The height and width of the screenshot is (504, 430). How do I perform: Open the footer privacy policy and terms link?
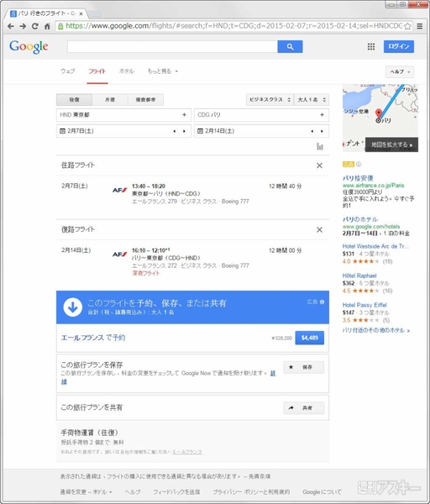coord(251,491)
